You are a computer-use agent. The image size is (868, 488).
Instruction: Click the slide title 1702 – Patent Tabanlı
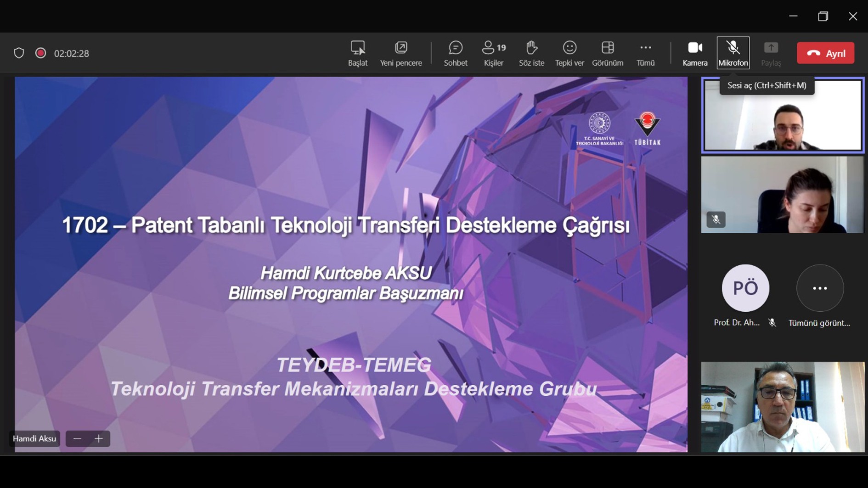(x=346, y=225)
